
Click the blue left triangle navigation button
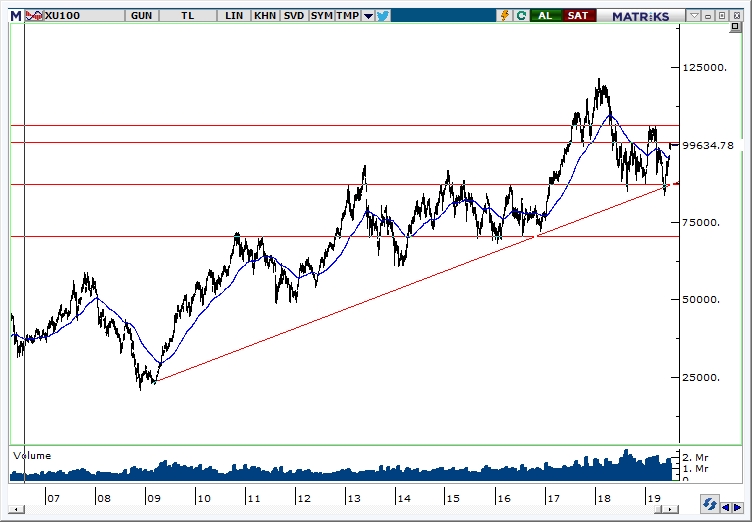click(x=726, y=507)
